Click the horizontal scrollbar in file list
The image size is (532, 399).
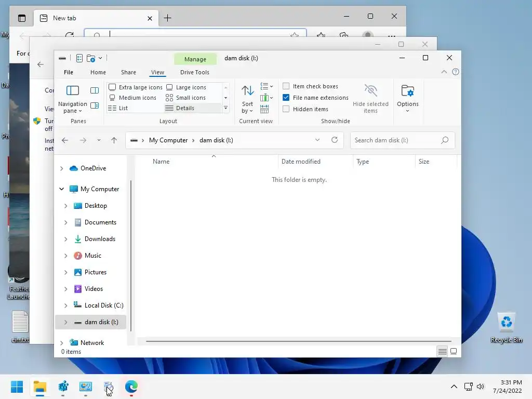[x=299, y=341]
